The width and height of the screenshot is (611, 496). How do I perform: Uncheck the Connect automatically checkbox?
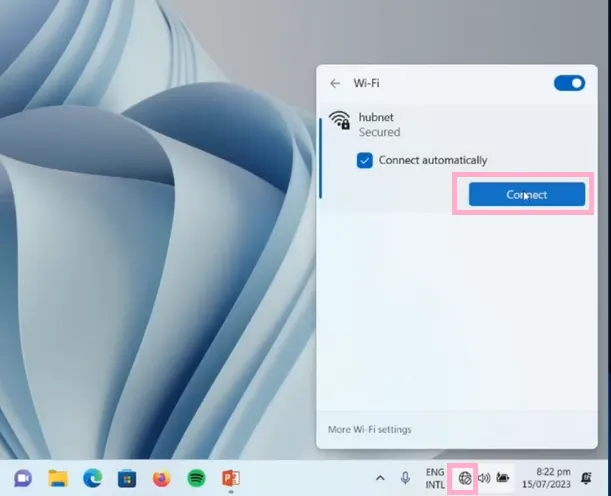(365, 160)
